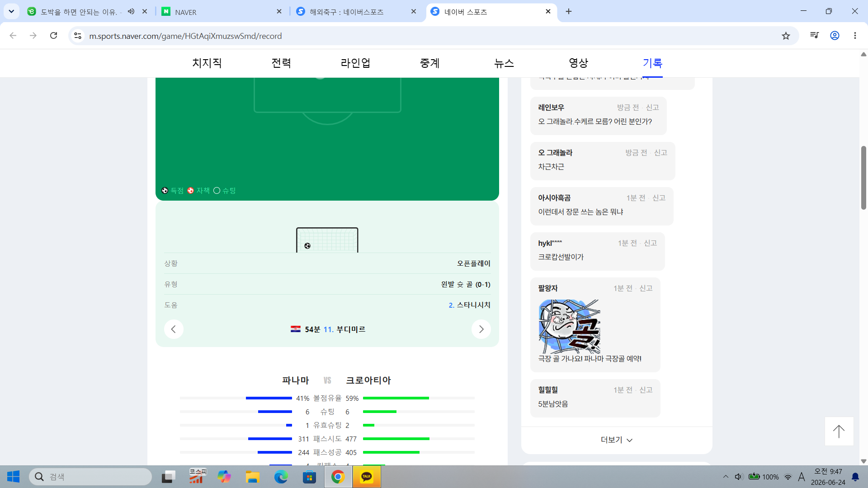Screen dimensions: 868x488
Task: Open the clock and calendar showing 오전 9:47
Action: [x=828, y=477]
